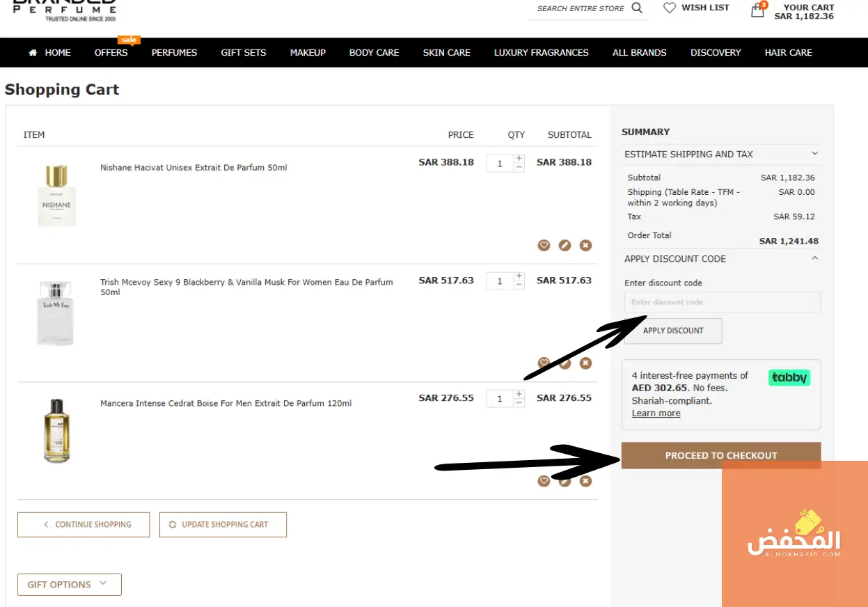Decrease quantity of Trish Mcevoy Sexy 9

click(x=519, y=285)
